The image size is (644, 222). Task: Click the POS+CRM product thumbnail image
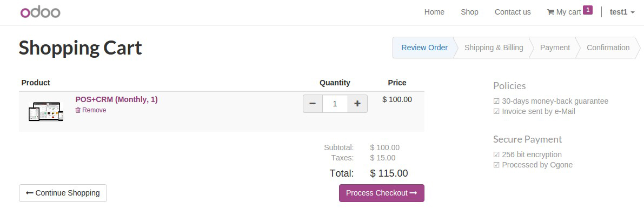pos(45,111)
